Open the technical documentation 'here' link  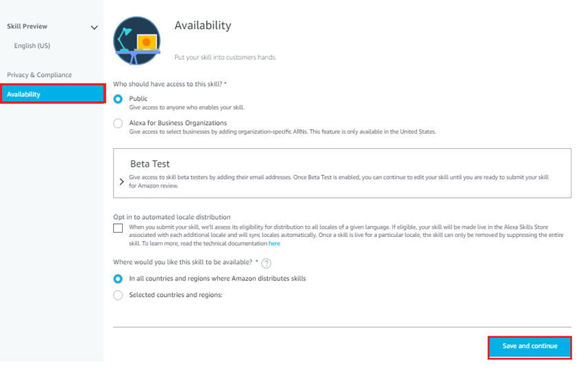point(274,243)
